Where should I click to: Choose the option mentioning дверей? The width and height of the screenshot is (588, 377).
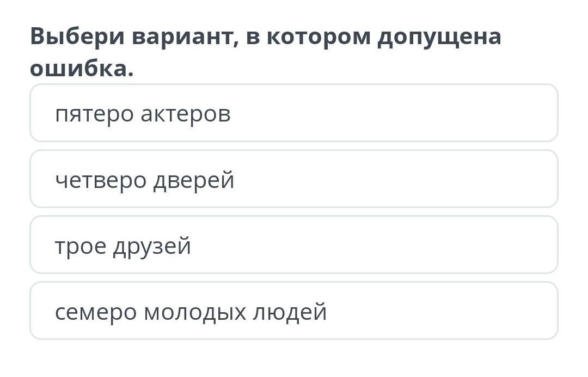pyautogui.click(x=293, y=179)
